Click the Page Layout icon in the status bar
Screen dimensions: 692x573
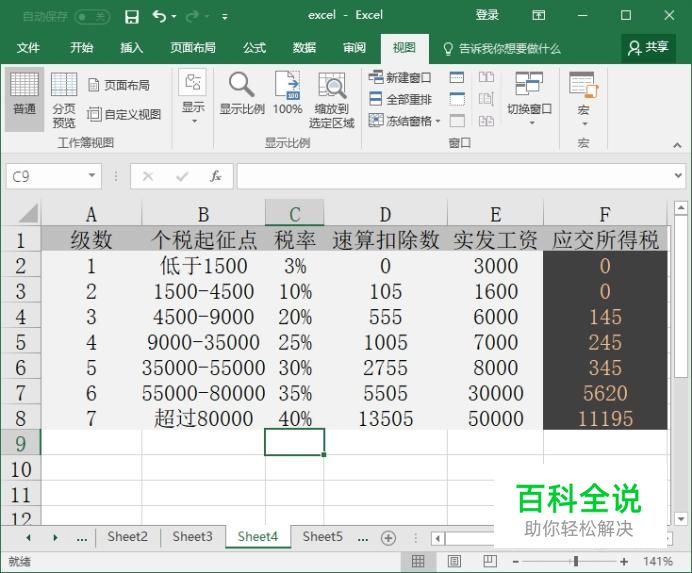(x=454, y=562)
